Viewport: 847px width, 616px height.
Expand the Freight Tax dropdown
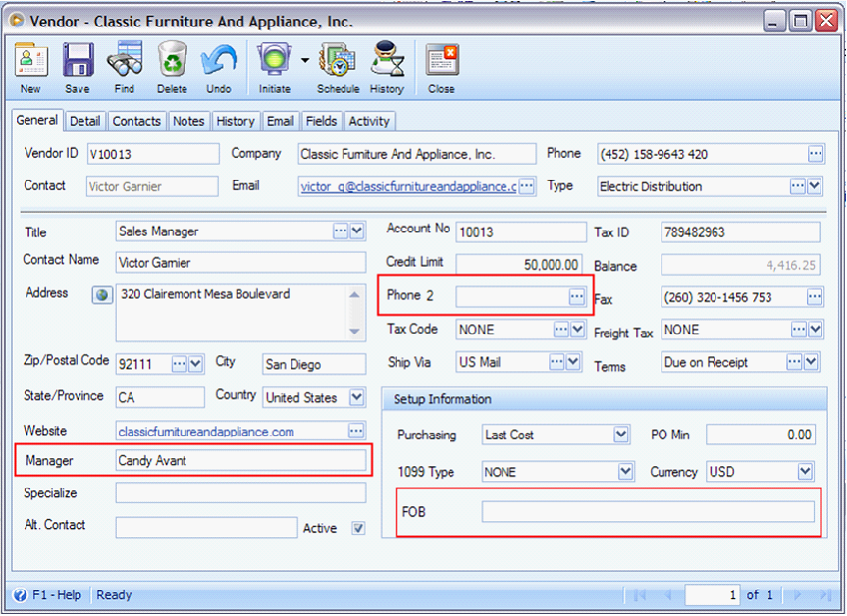pos(815,330)
